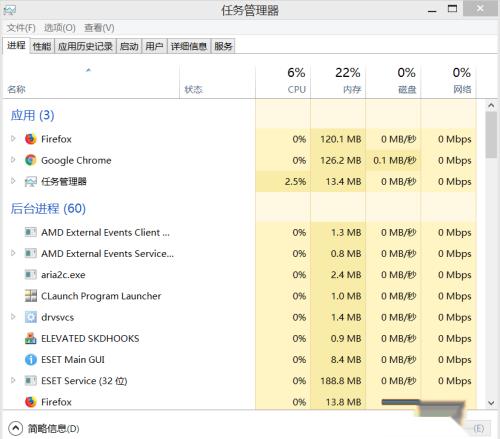Click the drvsvcs gear icon
Viewport: 500px width, 439px height.
tap(31, 317)
